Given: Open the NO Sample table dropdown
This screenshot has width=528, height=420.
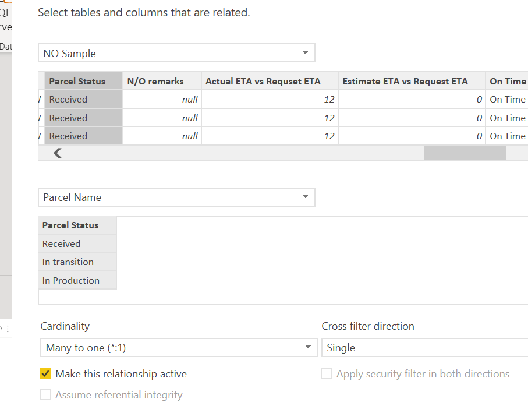Looking at the screenshot, I should click(x=176, y=53).
